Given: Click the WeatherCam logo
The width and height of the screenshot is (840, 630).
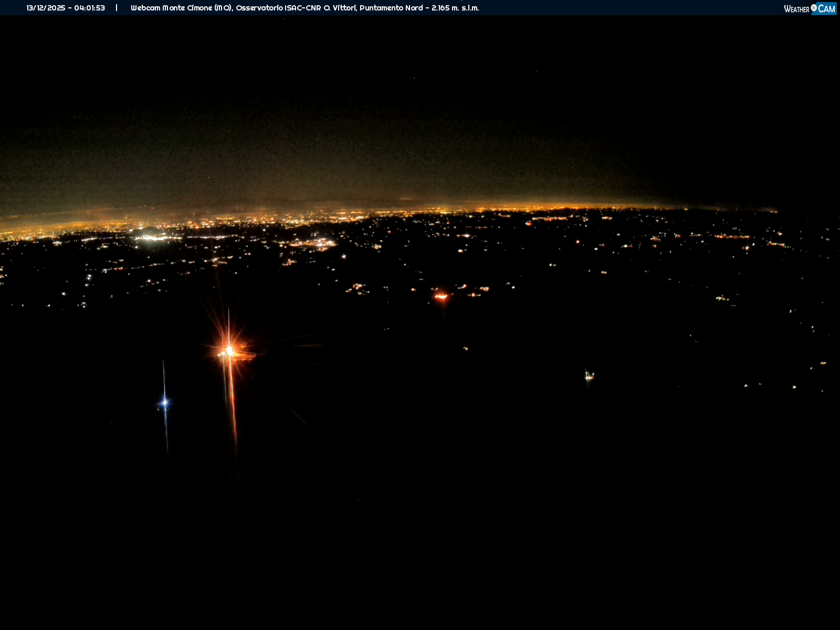Looking at the screenshot, I should pyautogui.click(x=810, y=8).
